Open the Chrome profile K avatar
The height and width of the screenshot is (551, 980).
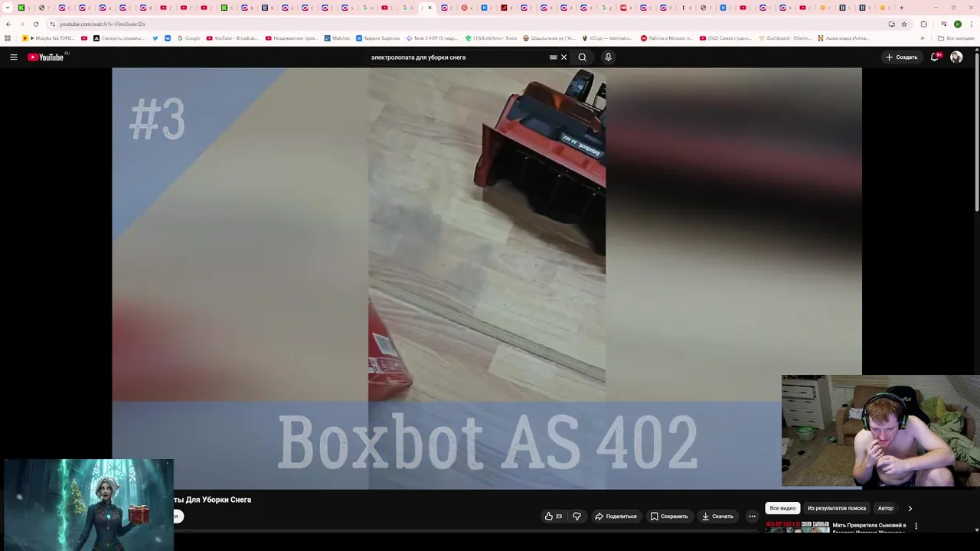tap(958, 24)
